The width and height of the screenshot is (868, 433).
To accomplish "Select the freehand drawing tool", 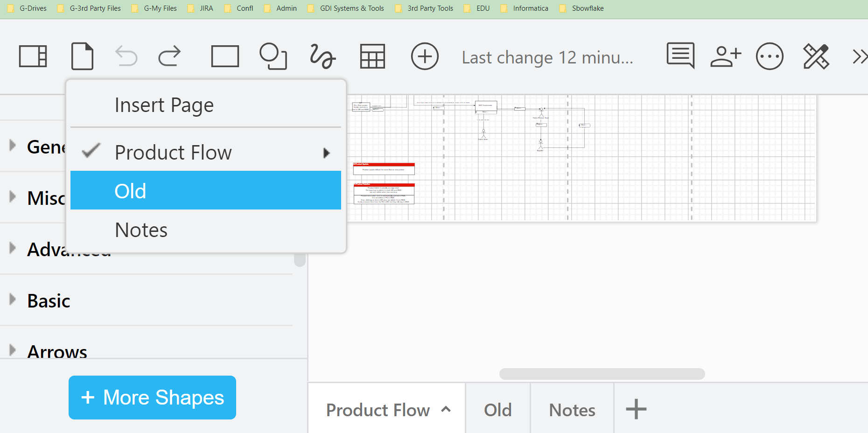I will (x=322, y=56).
